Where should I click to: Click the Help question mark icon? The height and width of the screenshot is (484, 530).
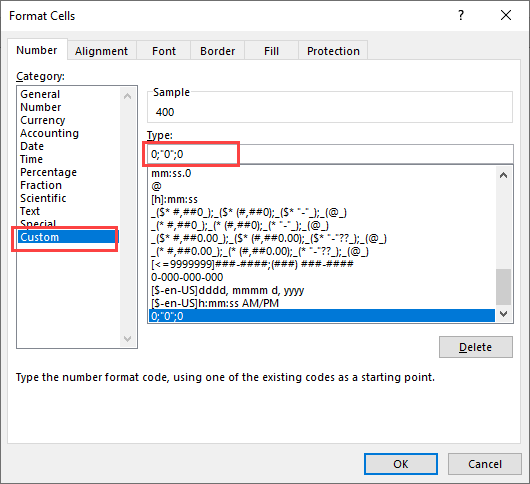(461, 15)
